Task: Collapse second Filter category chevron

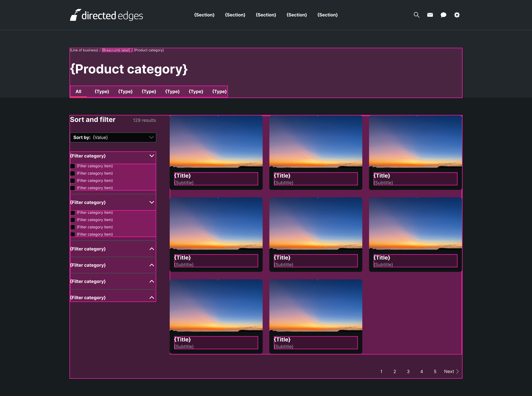Action: click(x=152, y=202)
